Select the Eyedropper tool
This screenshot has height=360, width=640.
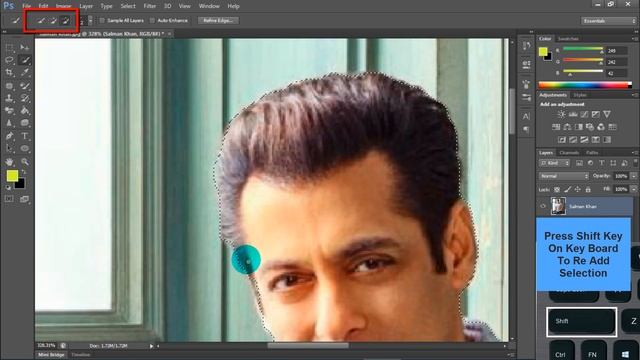point(24,73)
